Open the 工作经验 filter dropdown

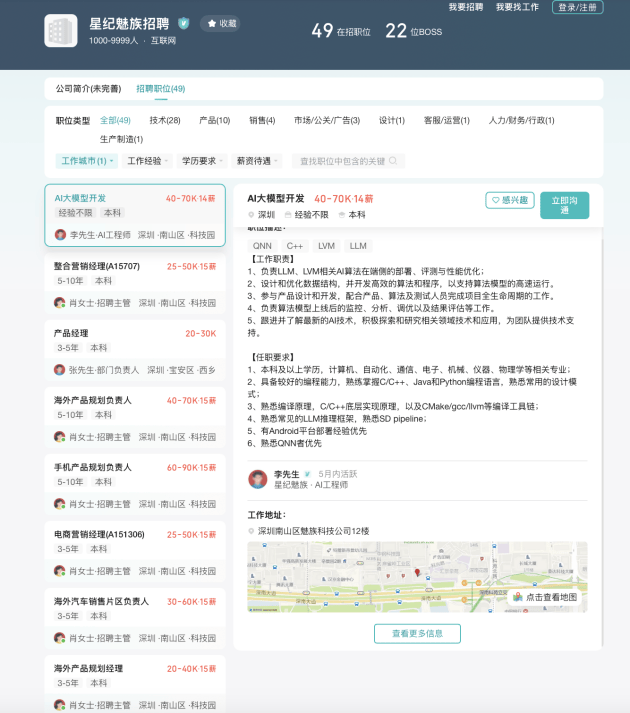point(147,161)
